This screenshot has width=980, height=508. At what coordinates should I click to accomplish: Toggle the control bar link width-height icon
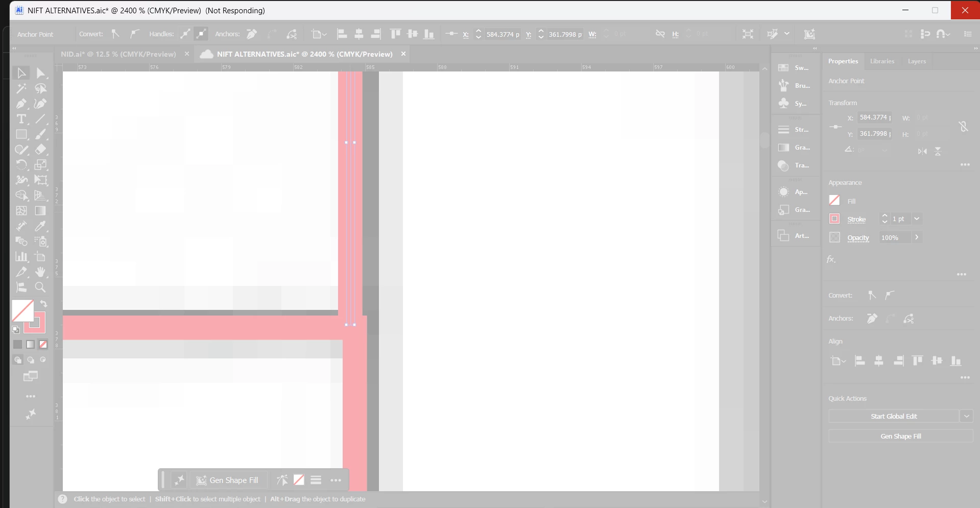pyautogui.click(x=660, y=34)
